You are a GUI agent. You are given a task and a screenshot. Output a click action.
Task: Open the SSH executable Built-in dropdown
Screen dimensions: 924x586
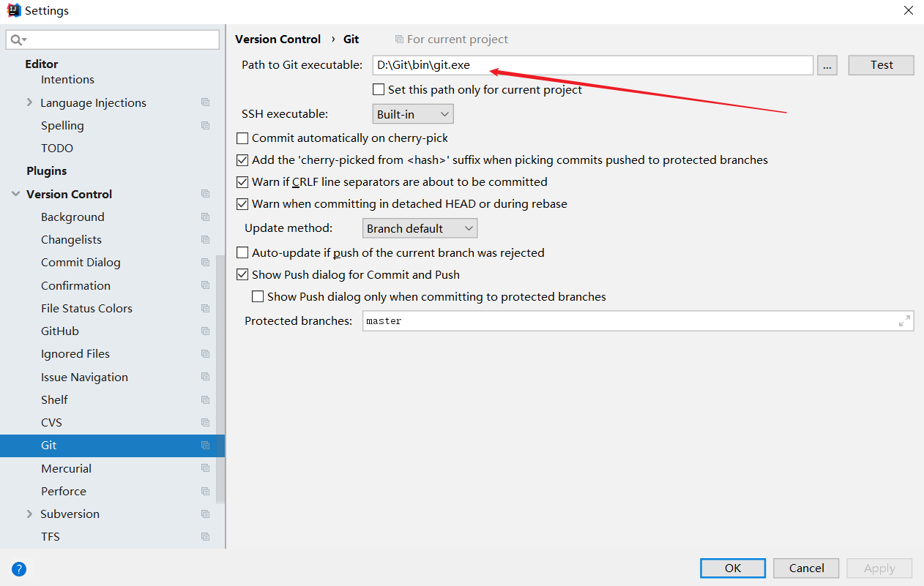413,114
